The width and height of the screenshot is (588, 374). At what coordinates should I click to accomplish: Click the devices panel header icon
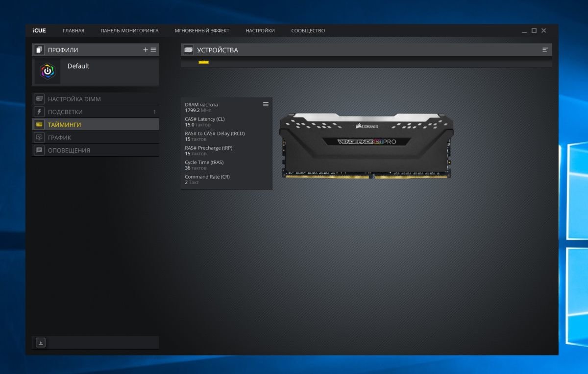point(188,50)
